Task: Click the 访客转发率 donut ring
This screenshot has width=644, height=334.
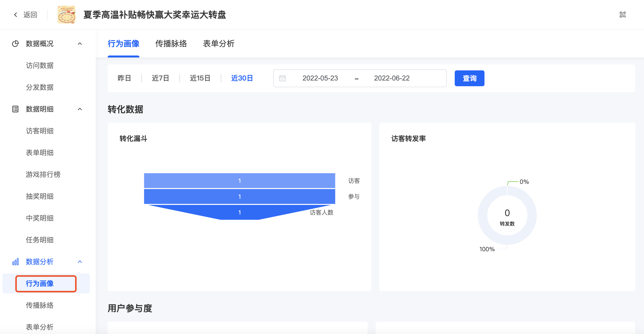Action: pyautogui.click(x=483, y=215)
